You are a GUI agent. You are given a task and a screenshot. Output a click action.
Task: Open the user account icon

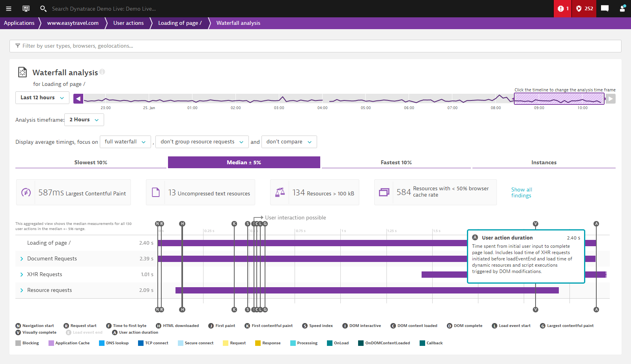click(x=622, y=9)
